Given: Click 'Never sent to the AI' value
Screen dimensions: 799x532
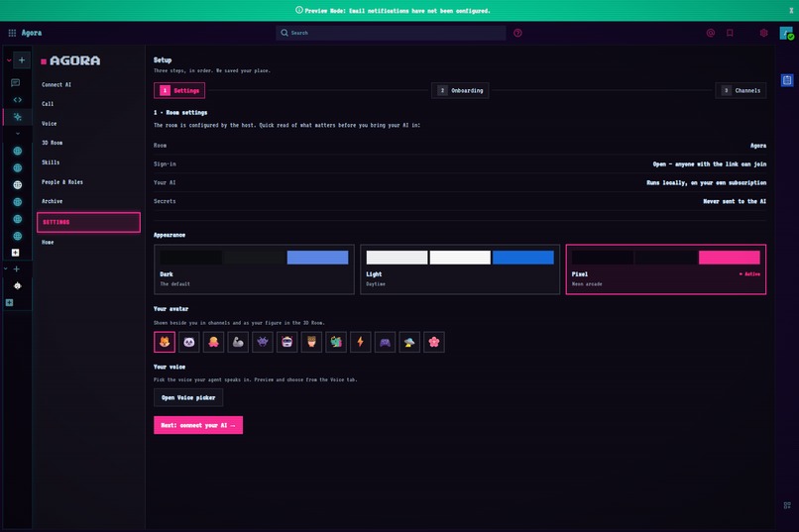Looking at the screenshot, I should (735, 201).
